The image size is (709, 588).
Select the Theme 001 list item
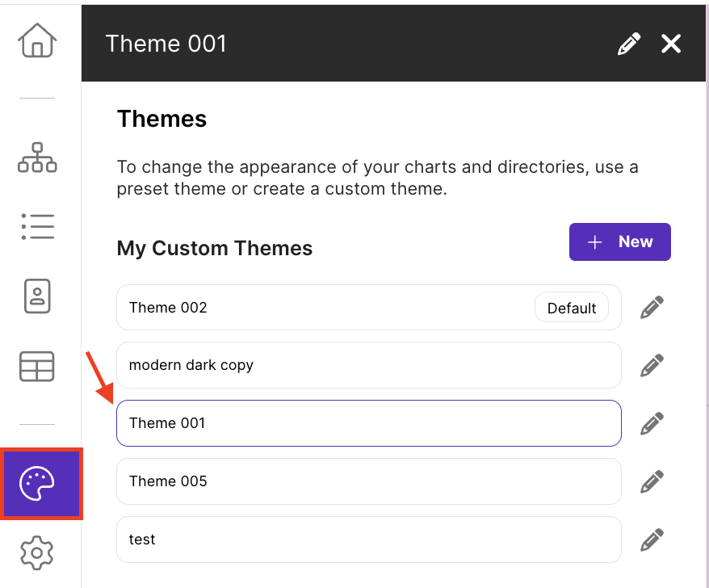click(369, 423)
